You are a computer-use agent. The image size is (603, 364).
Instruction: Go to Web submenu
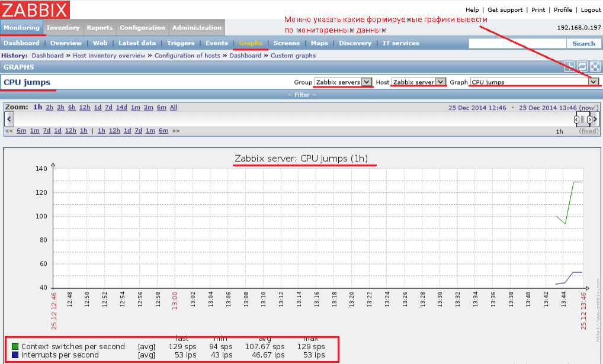pos(100,43)
